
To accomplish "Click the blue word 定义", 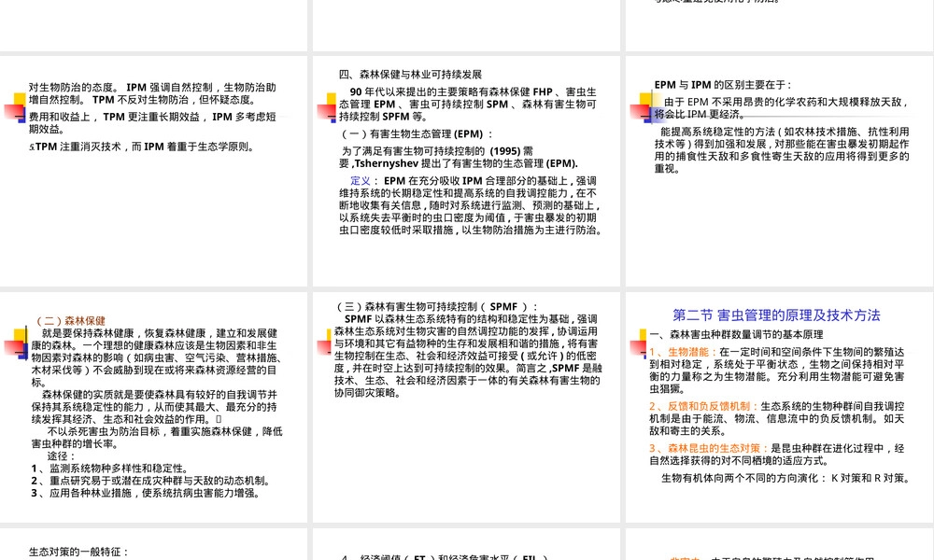I will [361, 181].
